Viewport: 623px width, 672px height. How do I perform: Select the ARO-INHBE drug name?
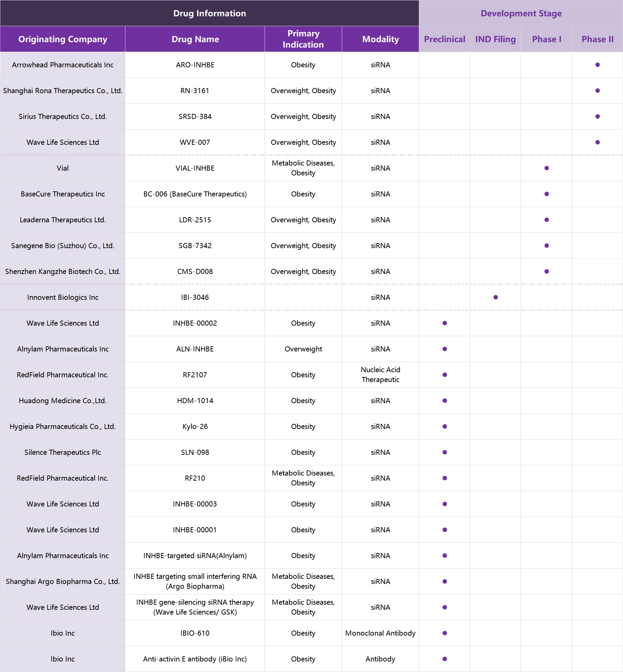click(195, 65)
